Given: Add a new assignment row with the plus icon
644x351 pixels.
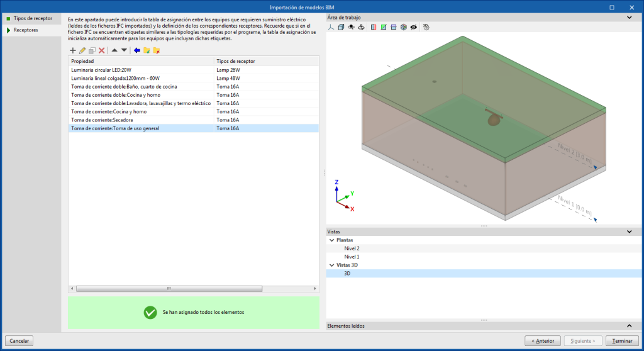Looking at the screenshot, I should 73,50.
